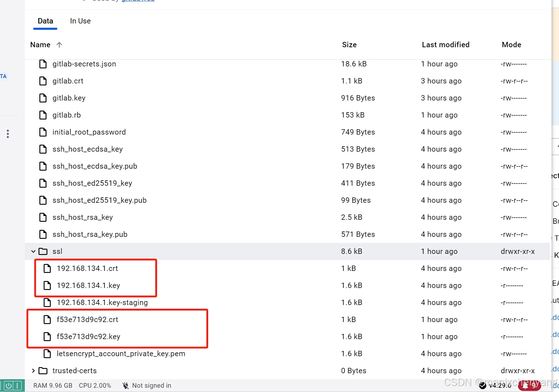Select the 192.168.134.1.key-staging file name
Viewport: 559px width, 392px height.
(x=102, y=303)
